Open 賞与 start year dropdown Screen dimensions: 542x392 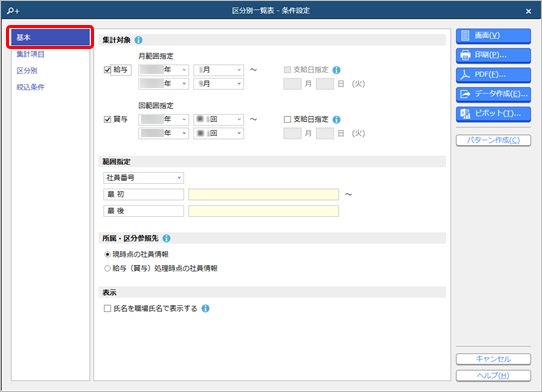(x=163, y=119)
